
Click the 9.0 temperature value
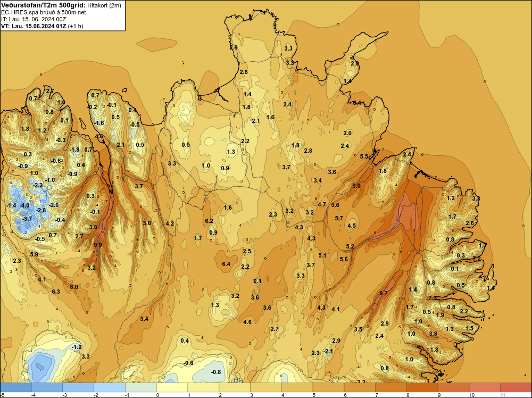coord(356,186)
